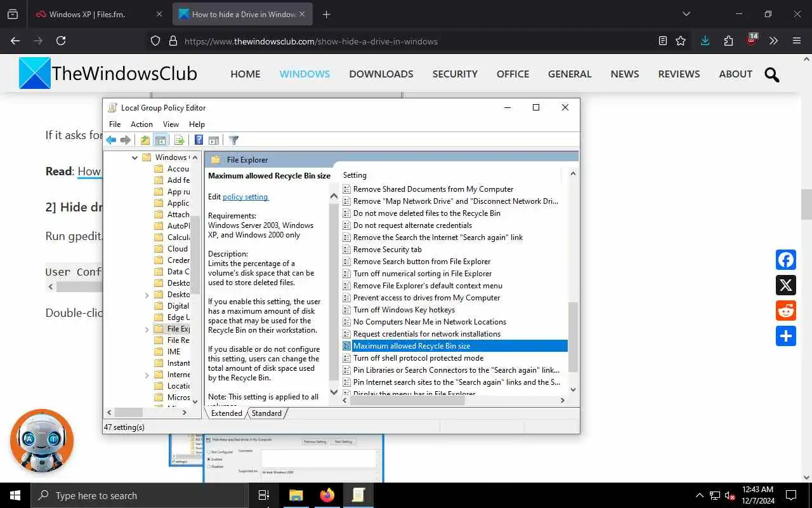
Task: Click the site padlock icon in address bar
Action: tap(173, 41)
